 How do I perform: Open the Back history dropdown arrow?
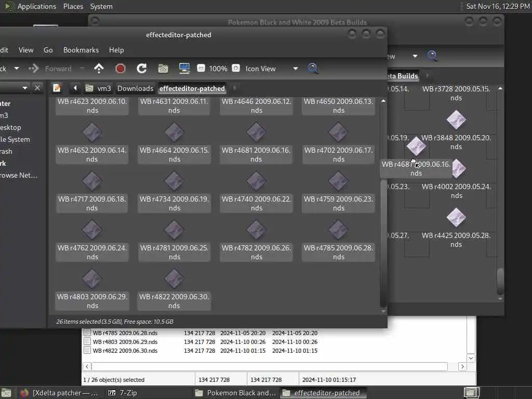pos(16,69)
